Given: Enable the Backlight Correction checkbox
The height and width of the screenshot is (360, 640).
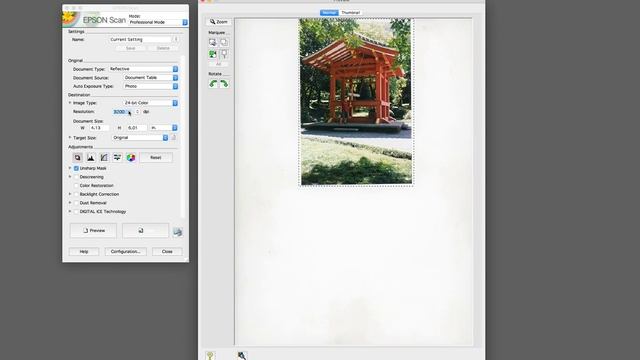Looking at the screenshot, I should pos(76,194).
